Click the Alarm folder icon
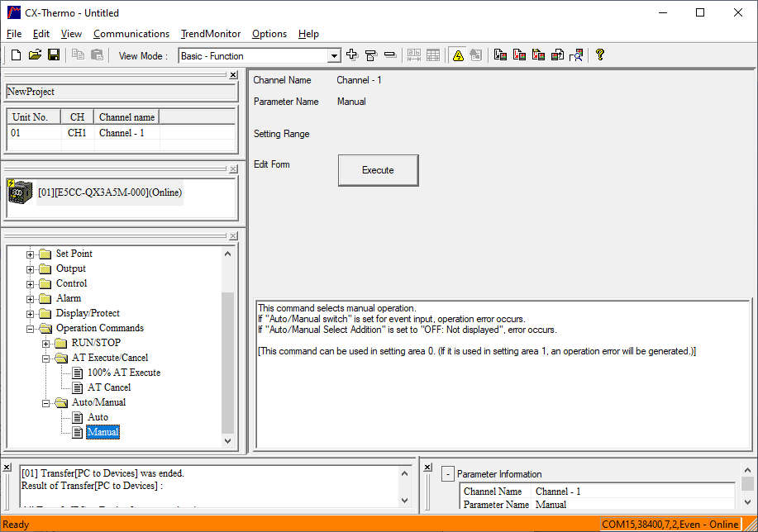 (45, 298)
